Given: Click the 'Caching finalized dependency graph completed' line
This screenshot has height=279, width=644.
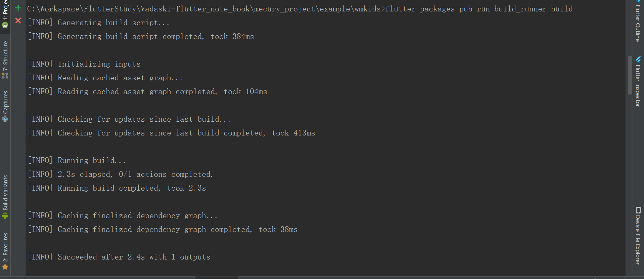Looking at the screenshot, I should pos(163,229).
